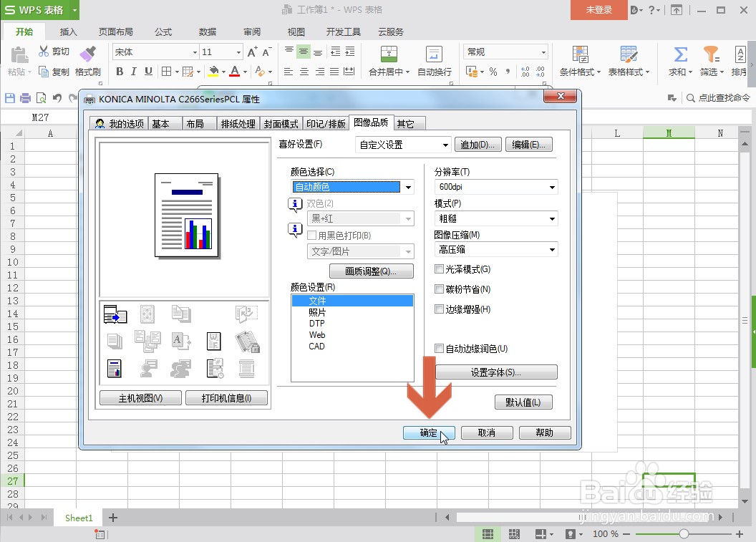Open 喜好设置 dropdown
Image resolution: width=756 pixels, height=542 pixels.
pyautogui.click(x=404, y=145)
